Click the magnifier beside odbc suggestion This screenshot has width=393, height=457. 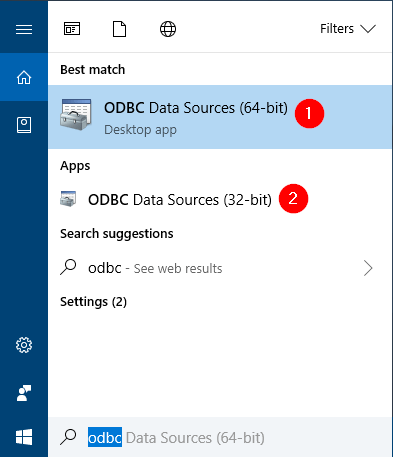(x=68, y=267)
